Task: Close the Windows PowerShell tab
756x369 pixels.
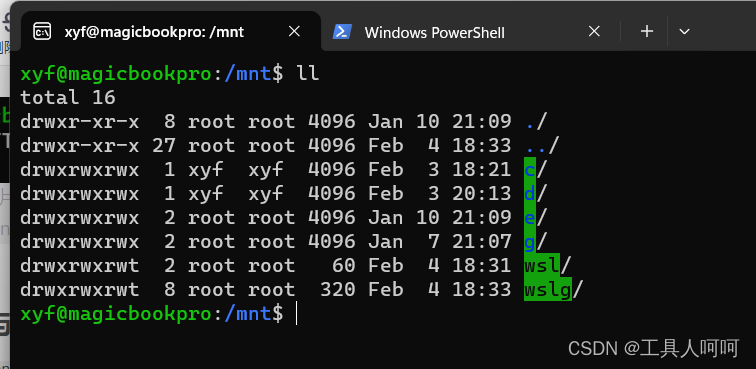Action: click(594, 32)
